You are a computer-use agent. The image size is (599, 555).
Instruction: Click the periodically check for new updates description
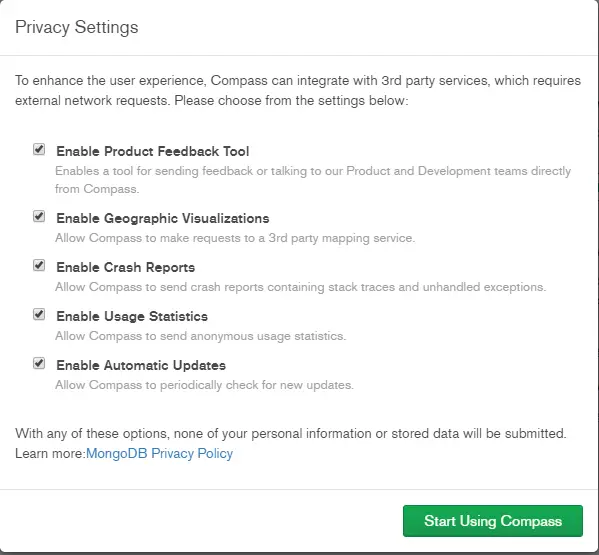204,385
